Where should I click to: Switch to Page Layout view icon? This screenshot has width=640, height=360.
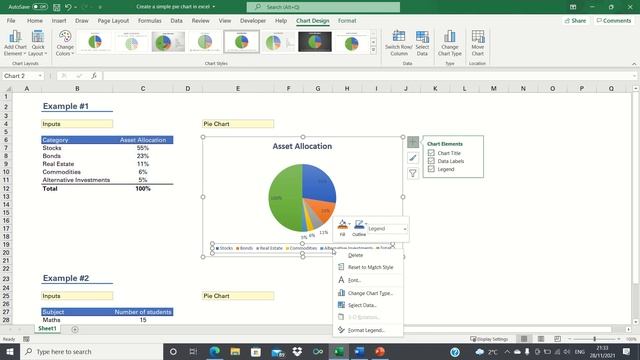click(x=541, y=339)
